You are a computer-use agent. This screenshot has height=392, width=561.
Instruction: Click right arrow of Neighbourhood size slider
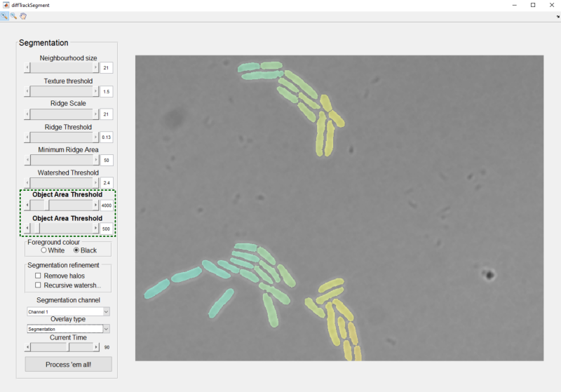[95, 67]
